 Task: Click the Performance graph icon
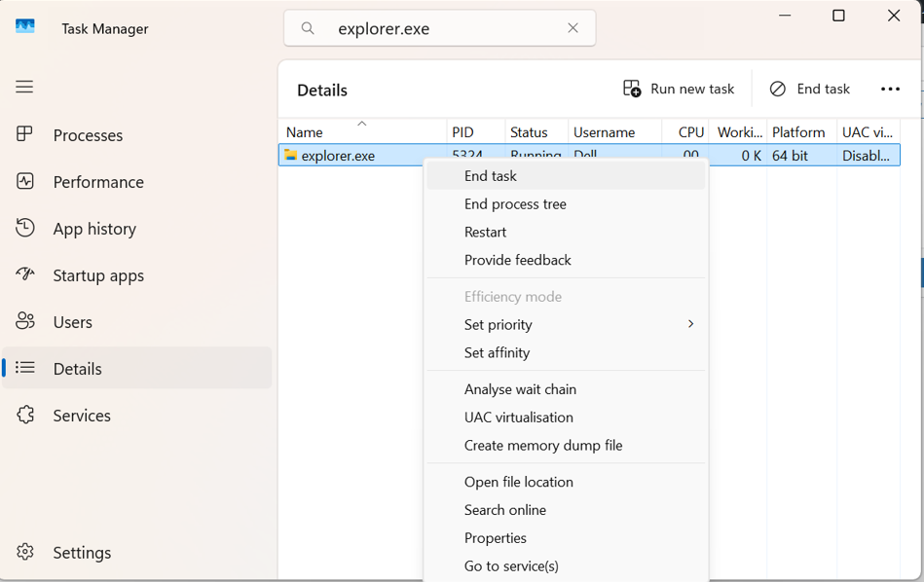click(24, 181)
